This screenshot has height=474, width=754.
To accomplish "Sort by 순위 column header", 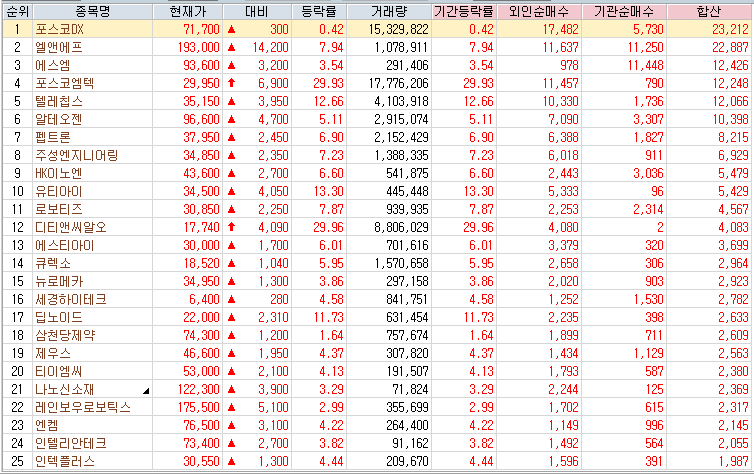I will click(x=17, y=11).
